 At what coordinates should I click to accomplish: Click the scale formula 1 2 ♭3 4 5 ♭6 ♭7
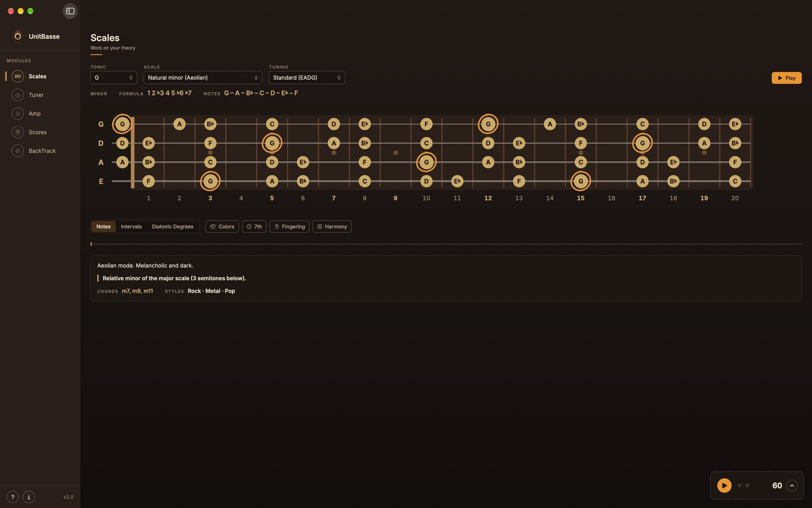[170, 93]
